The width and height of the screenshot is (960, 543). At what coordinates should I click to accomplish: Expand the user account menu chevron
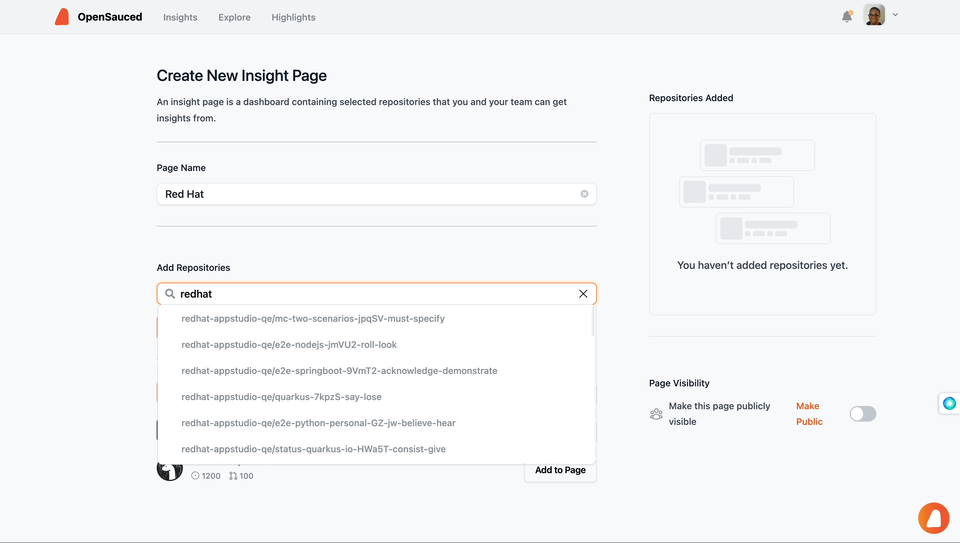pyautogui.click(x=895, y=15)
